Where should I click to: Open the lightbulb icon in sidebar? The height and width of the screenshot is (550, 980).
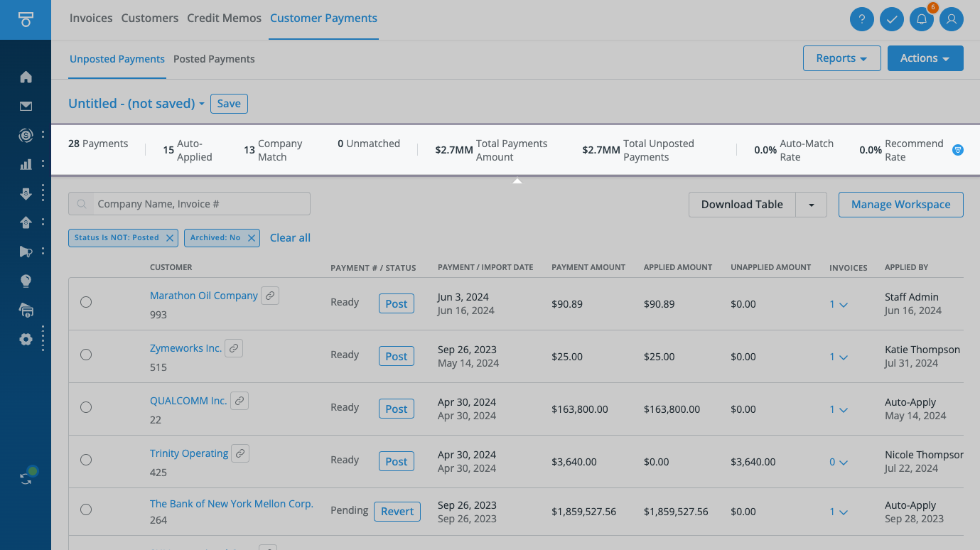pyautogui.click(x=26, y=281)
